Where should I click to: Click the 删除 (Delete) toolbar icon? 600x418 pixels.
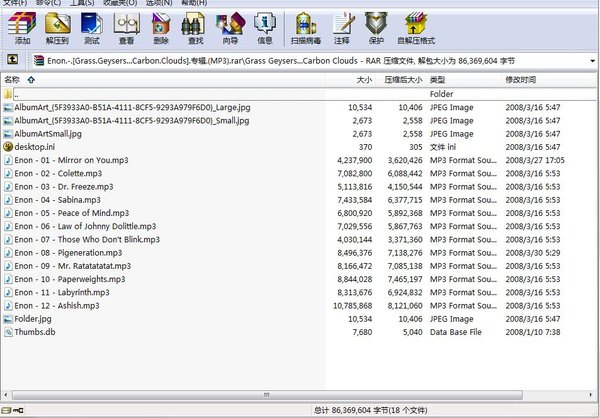(161, 28)
